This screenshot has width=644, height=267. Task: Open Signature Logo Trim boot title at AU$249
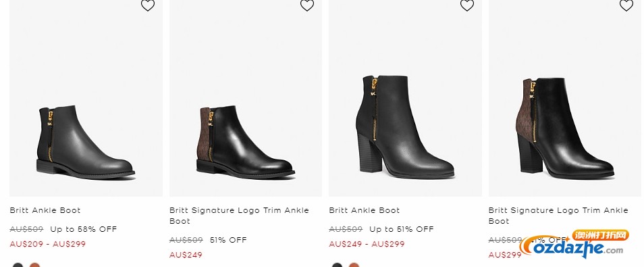click(239, 216)
